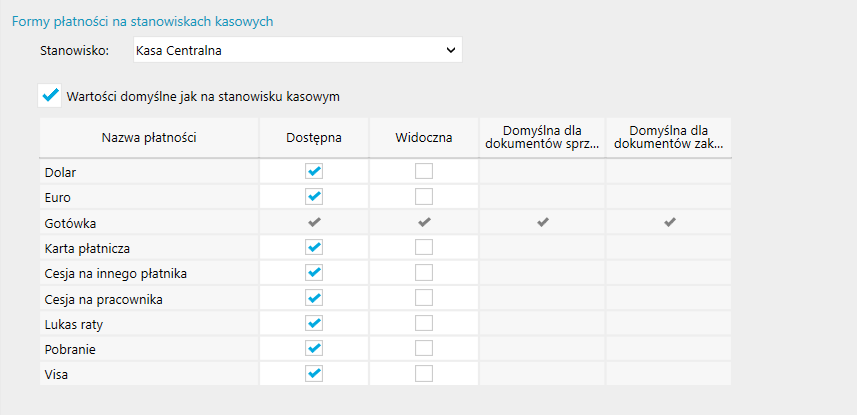Click Gotówka default purchase document checkmark
The width and height of the screenshot is (857, 415).
tap(668, 222)
